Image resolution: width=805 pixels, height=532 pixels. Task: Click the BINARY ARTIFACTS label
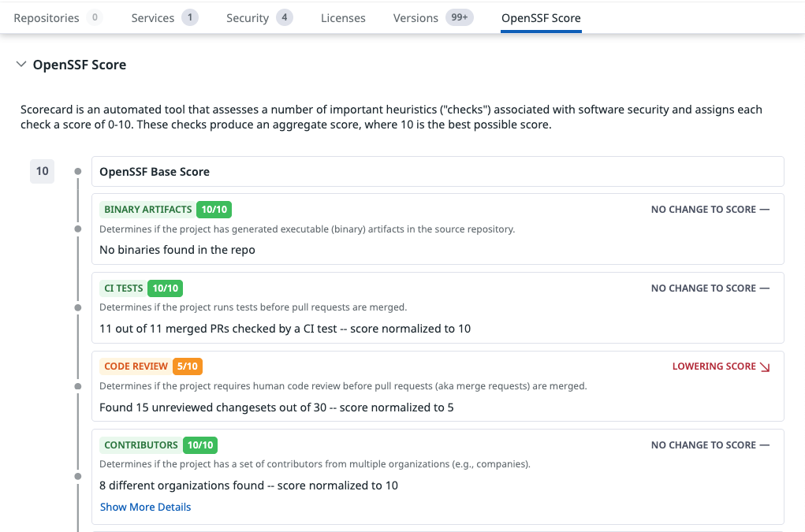(147, 210)
